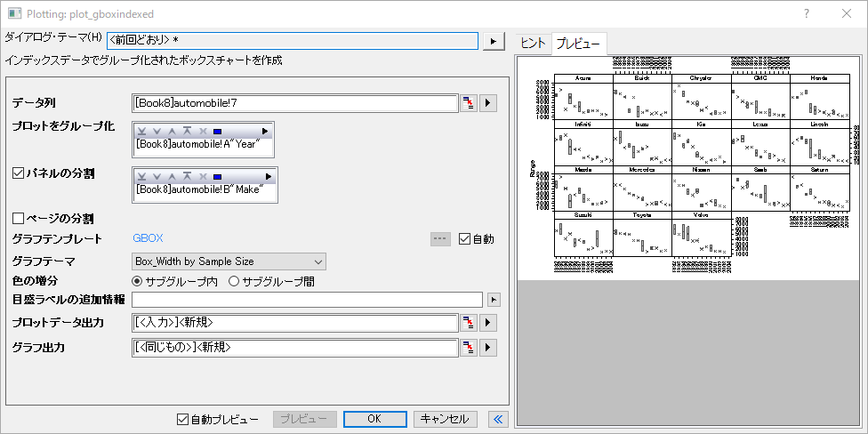
Task: Click the OK button
Action: coord(374,419)
